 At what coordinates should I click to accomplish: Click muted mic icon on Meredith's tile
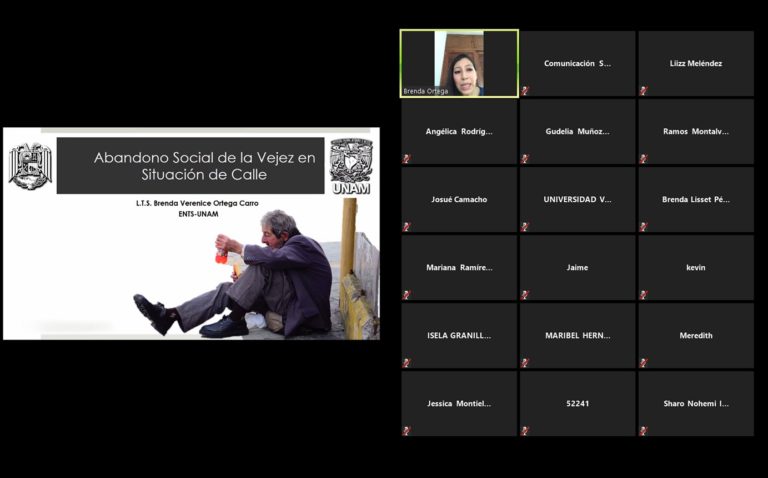(643, 363)
